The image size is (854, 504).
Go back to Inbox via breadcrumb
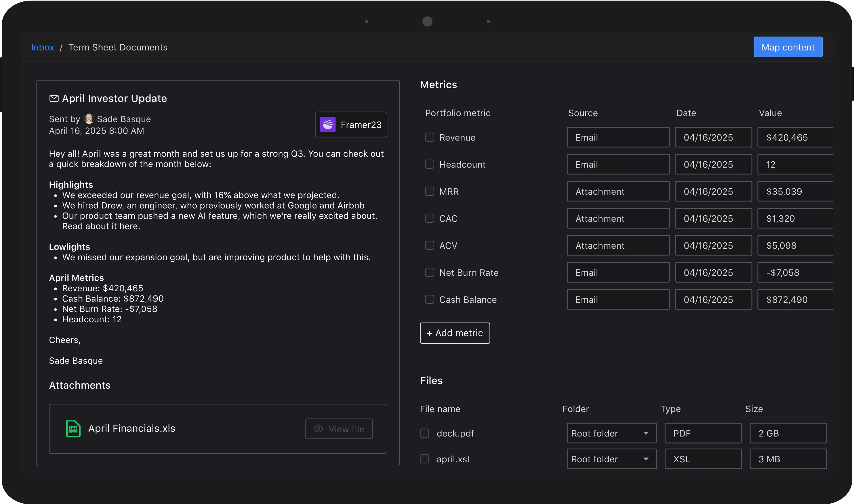43,47
